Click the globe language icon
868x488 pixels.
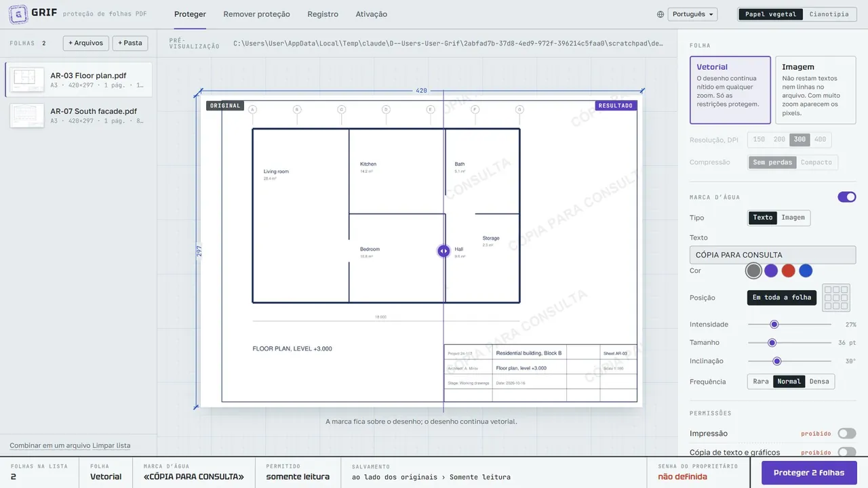tap(660, 14)
